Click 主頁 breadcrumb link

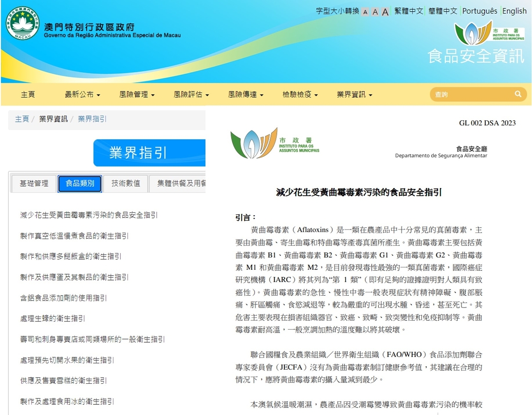(22, 119)
